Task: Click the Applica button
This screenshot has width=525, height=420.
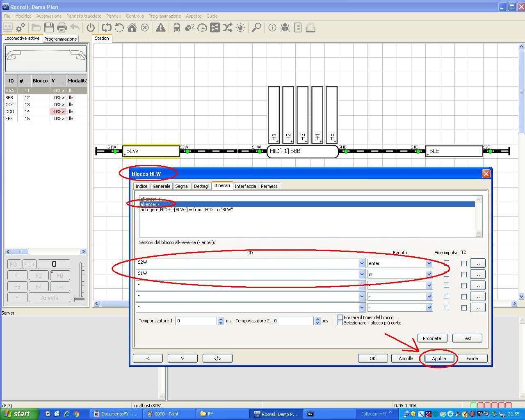Action: click(x=439, y=358)
